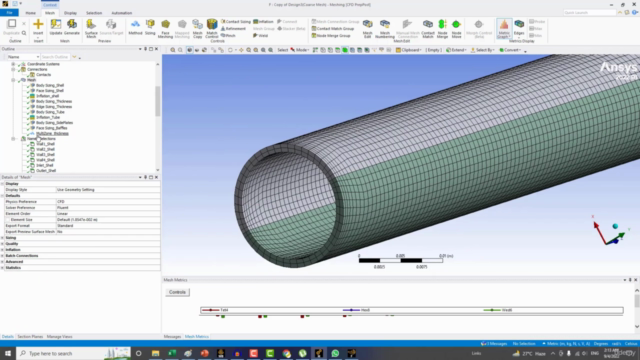Open the Manage Views tab
The width and height of the screenshot is (640, 360).
60,337
